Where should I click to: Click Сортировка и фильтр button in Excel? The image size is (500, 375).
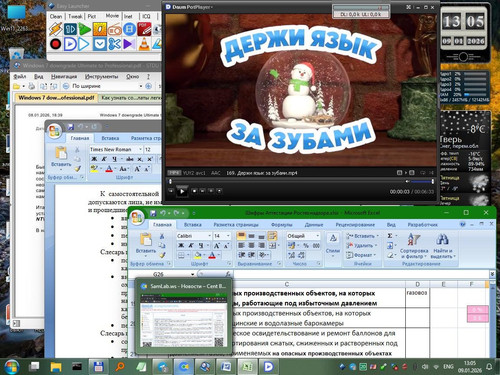(414, 246)
